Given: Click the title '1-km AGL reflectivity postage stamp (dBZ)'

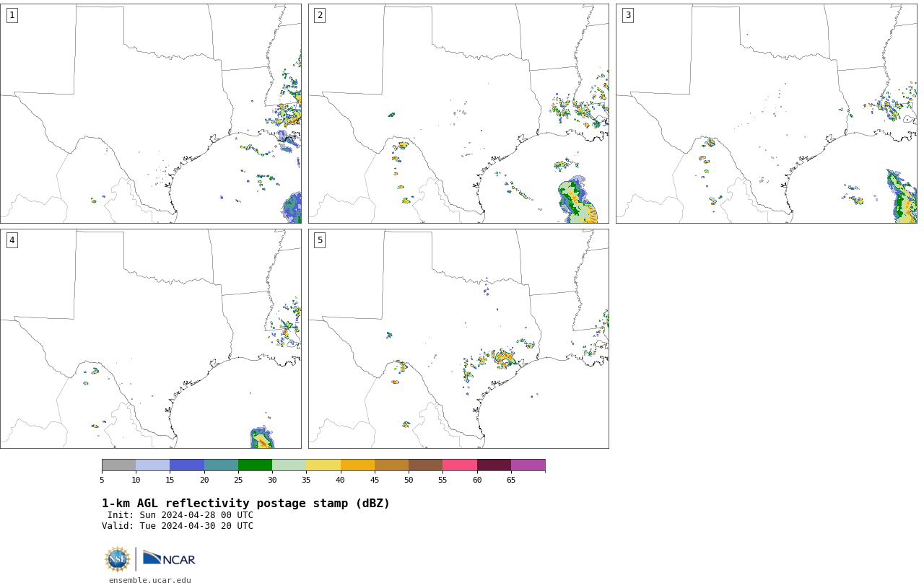Looking at the screenshot, I should coord(245,504).
